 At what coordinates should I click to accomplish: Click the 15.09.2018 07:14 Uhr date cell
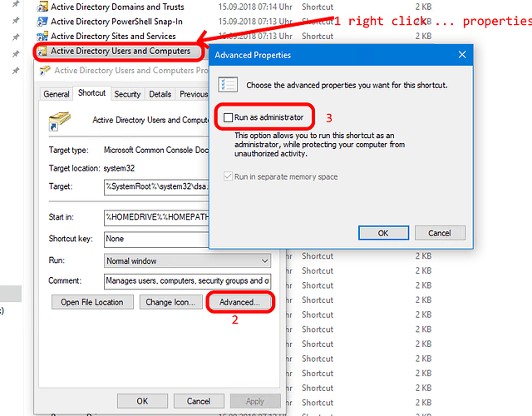coord(255,7)
